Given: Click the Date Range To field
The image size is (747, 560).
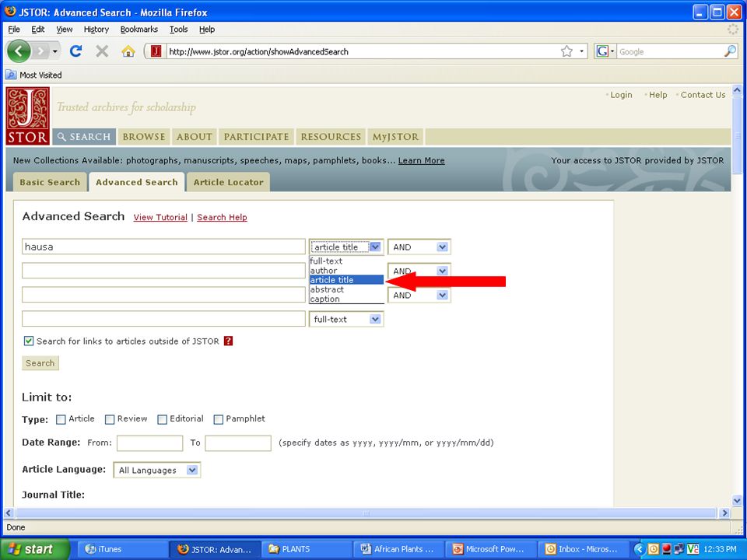Looking at the screenshot, I should [x=238, y=443].
